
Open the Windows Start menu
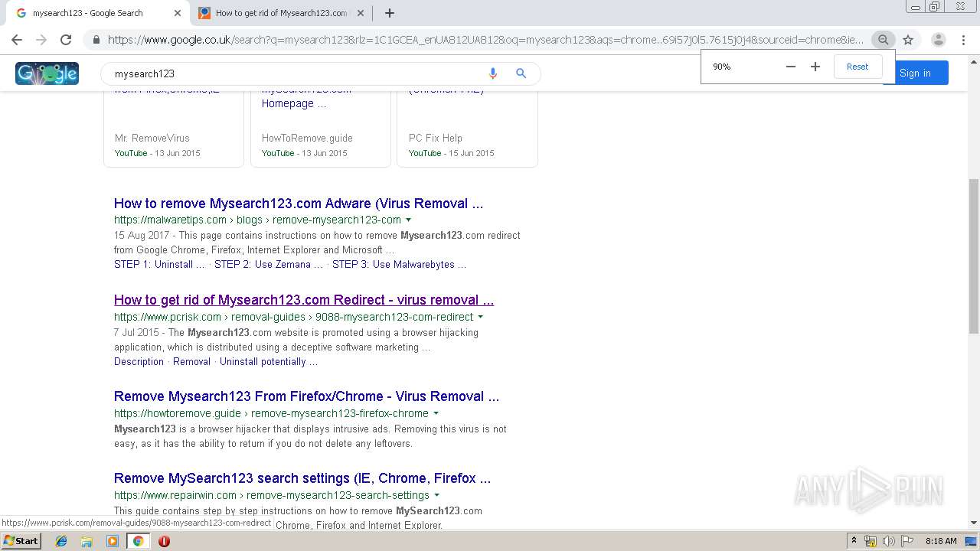[21, 540]
